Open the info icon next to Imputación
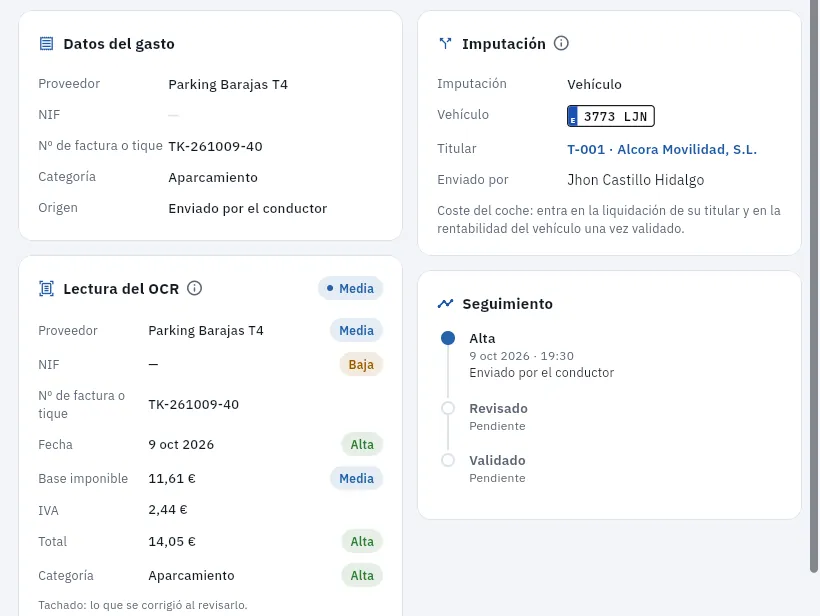Viewport: 820px width, 616px height. [561, 43]
